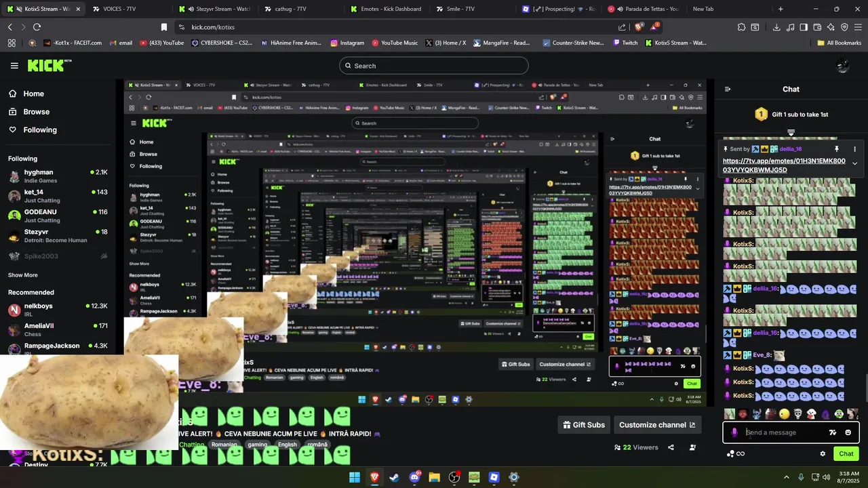Open Discord from the taskbar

pyautogui.click(x=414, y=477)
